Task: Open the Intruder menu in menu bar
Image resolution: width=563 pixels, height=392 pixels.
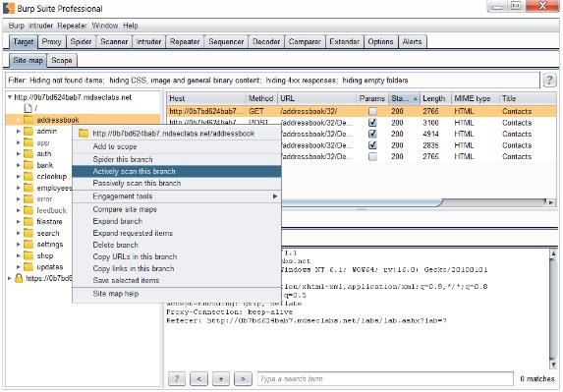Action: (40, 26)
